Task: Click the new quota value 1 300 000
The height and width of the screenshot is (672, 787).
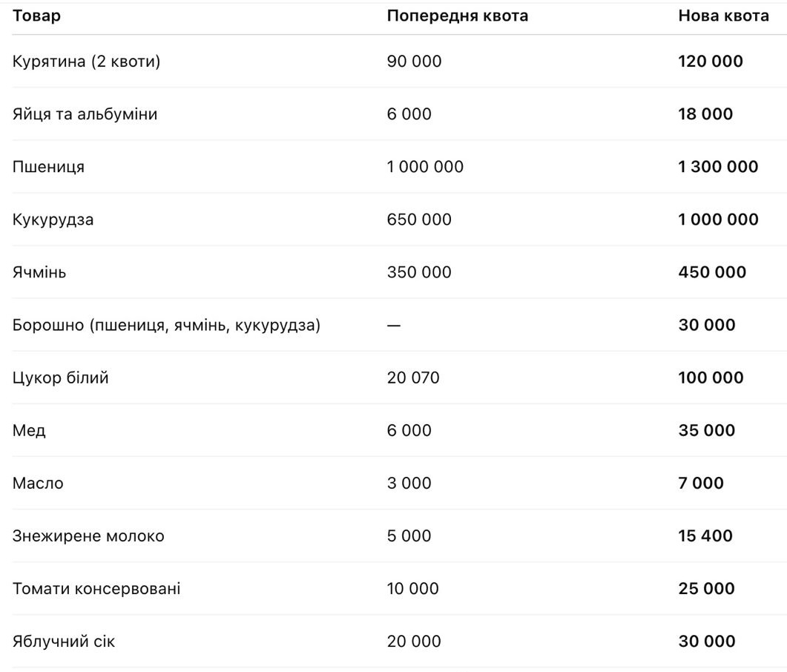Action: pos(718,167)
